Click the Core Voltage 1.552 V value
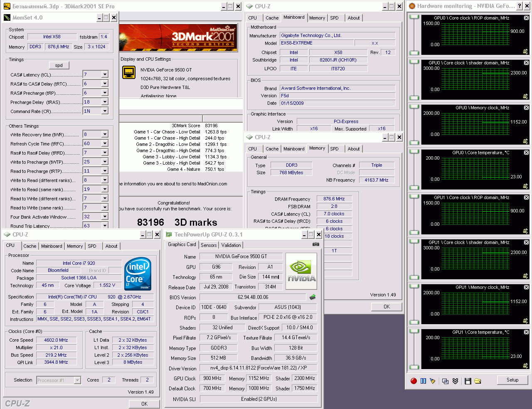Image resolution: width=532 pixels, height=409 pixels. 107,285
